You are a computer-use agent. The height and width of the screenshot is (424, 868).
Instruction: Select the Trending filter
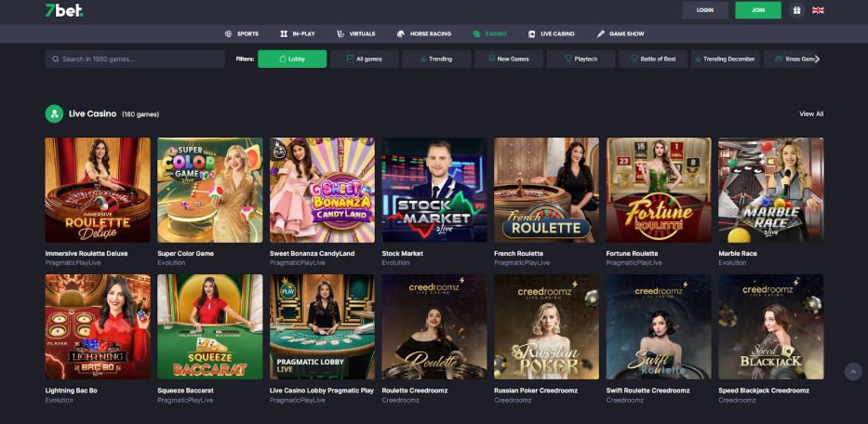click(436, 59)
